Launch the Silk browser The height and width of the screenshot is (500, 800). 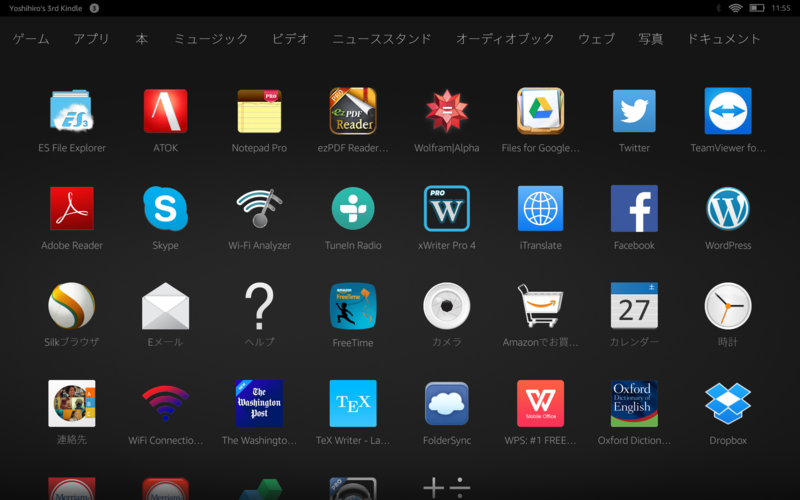pyautogui.click(x=71, y=306)
